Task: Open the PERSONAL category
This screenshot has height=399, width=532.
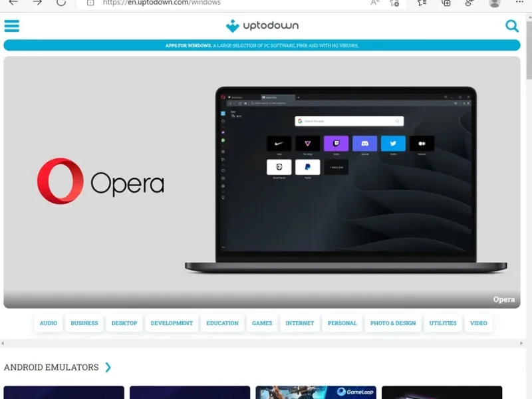Action: [x=342, y=323]
